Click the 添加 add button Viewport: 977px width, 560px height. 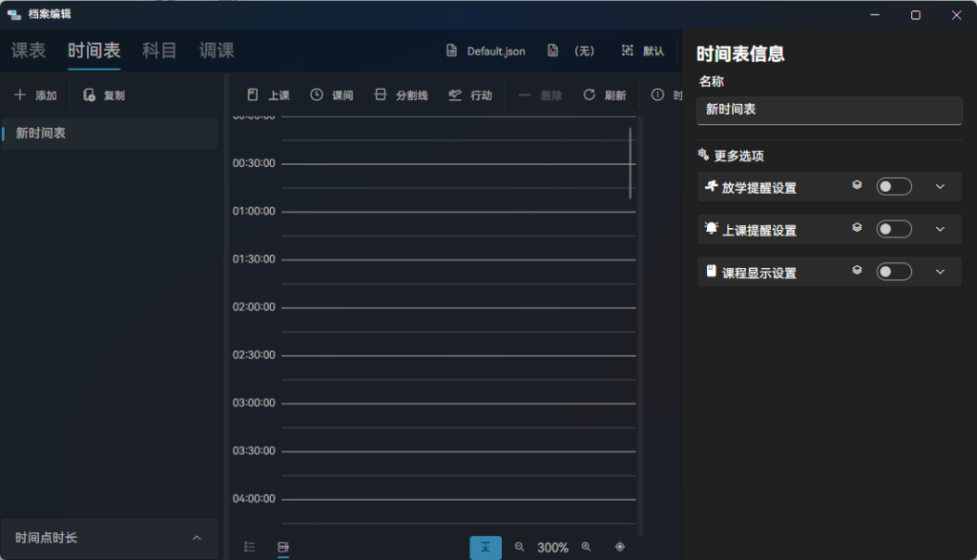coord(35,94)
